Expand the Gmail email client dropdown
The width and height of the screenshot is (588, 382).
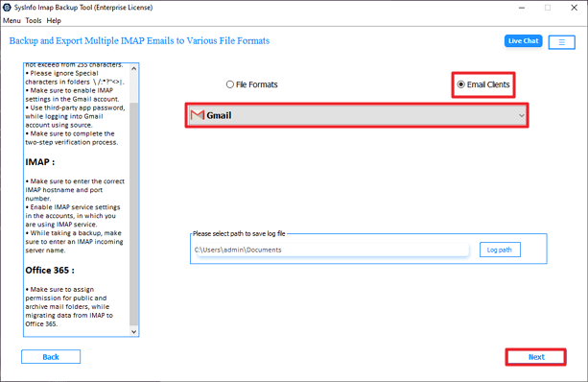pos(357,115)
